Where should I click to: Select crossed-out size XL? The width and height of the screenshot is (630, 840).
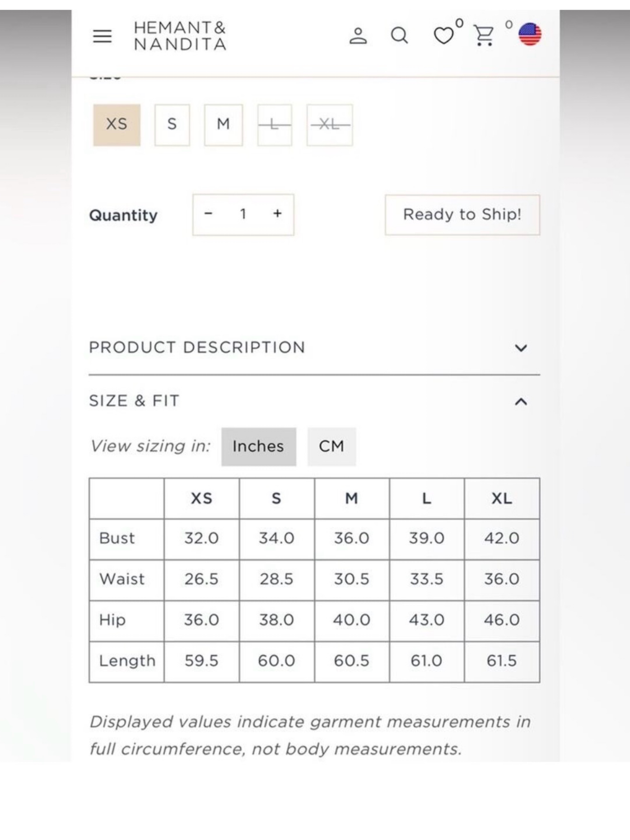coord(330,125)
